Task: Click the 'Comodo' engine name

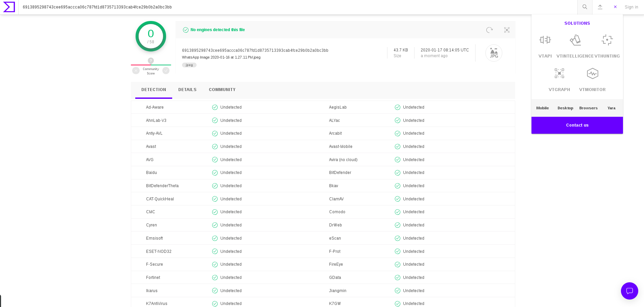Action: tap(337, 212)
